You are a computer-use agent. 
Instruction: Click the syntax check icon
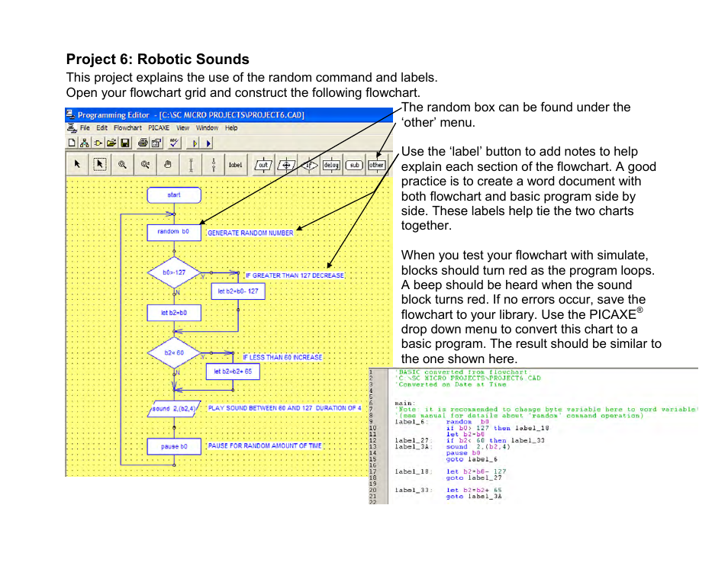point(174,143)
